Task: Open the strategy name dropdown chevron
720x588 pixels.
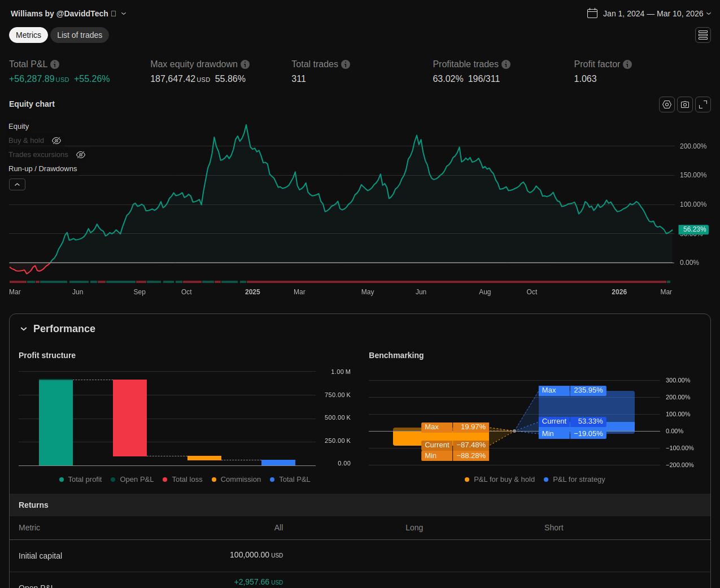Action: coord(124,14)
